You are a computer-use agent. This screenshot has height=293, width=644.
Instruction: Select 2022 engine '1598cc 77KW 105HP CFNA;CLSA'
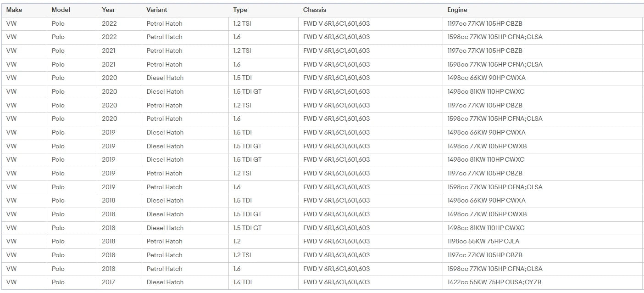click(495, 37)
